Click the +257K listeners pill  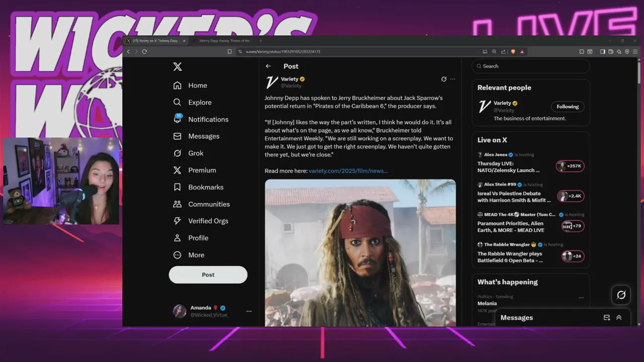point(570,166)
